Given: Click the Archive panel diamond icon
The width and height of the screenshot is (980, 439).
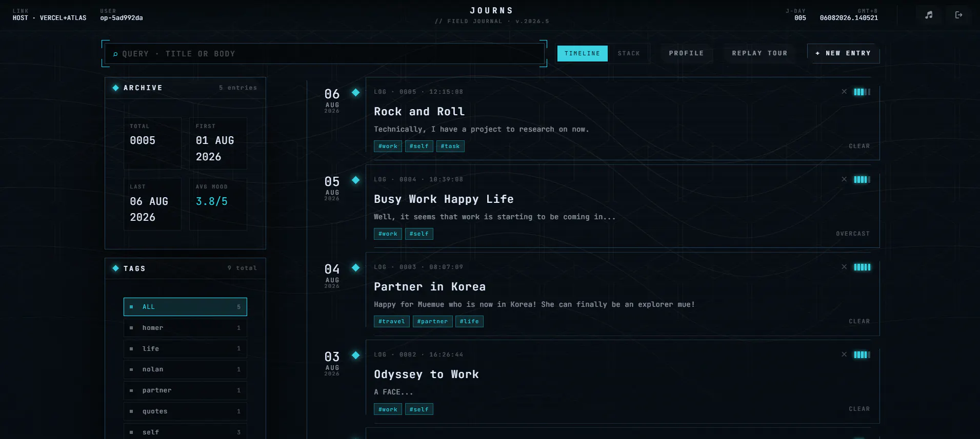Looking at the screenshot, I should tap(115, 88).
